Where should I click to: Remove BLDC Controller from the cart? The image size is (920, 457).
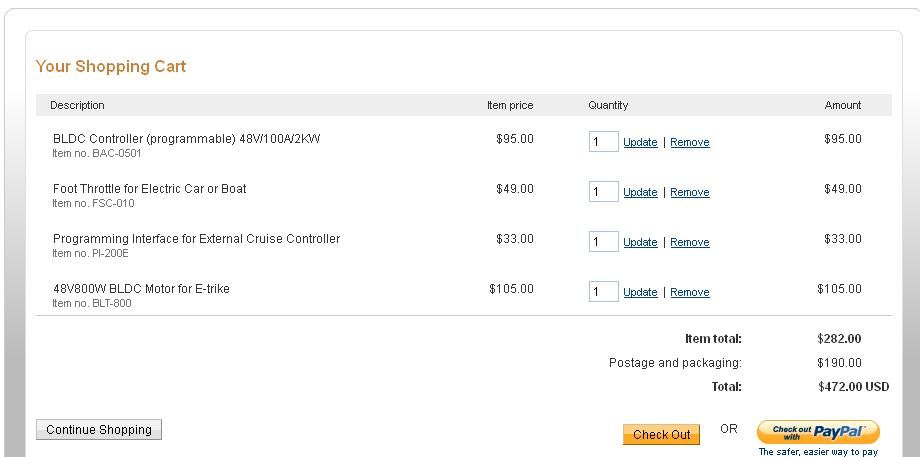[x=690, y=142]
